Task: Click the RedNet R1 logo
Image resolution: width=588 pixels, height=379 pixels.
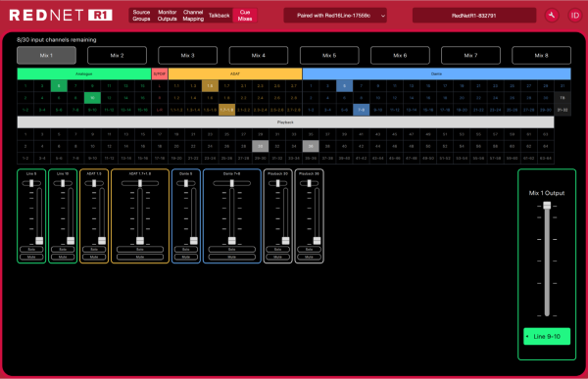Action: pyautogui.click(x=61, y=16)
